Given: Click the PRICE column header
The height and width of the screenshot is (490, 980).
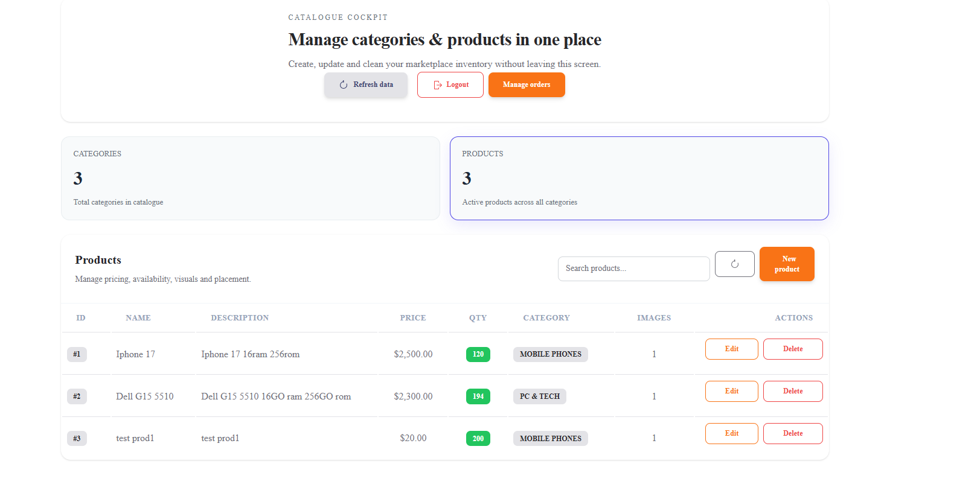Looking at the screenshot, I should pos(413,318).
